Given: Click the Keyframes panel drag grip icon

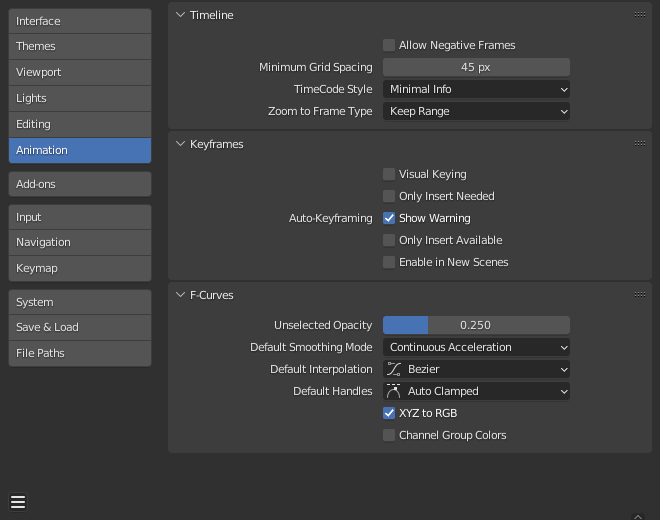Looking at the screenshot, I should [x=639, y=144].
